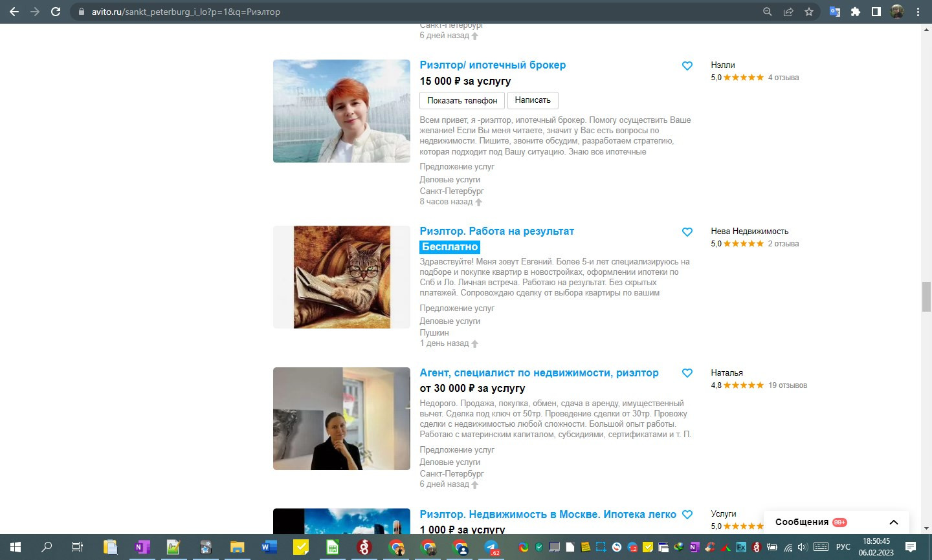Click promotion arrow next to '8 часов назад'

pyautogui.click(x=479, y=202)
